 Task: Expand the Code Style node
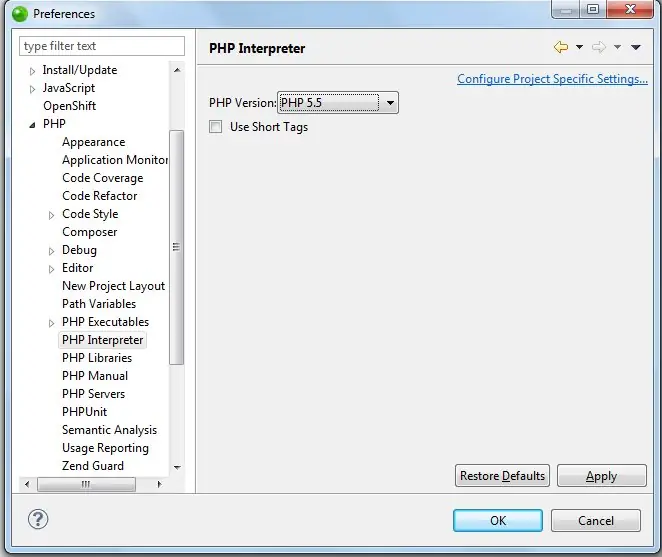click(x=51, y=215)
